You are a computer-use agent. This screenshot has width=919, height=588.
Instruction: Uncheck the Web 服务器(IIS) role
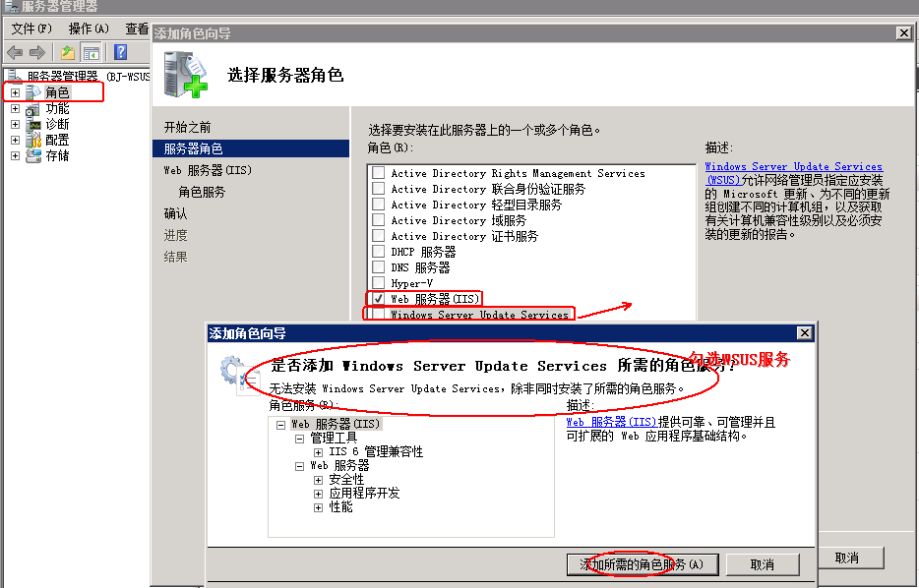(x=379, y=299)
